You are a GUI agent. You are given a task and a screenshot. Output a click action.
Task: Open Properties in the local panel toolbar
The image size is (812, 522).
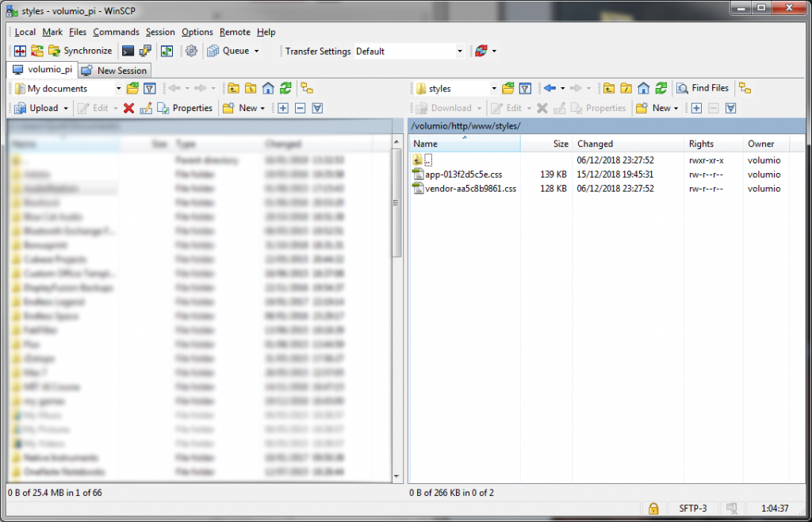185,108
